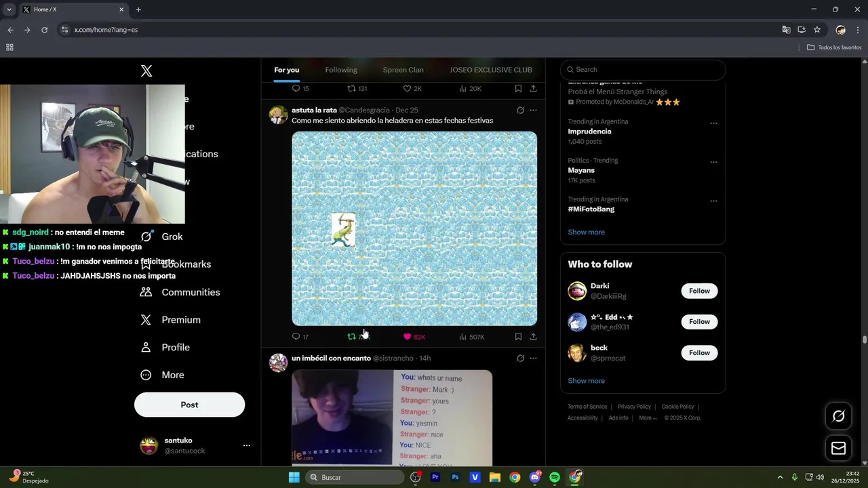Open the Chrome tab search dropdown
This screenshot has height=488, width=868.
click(9, 9)
